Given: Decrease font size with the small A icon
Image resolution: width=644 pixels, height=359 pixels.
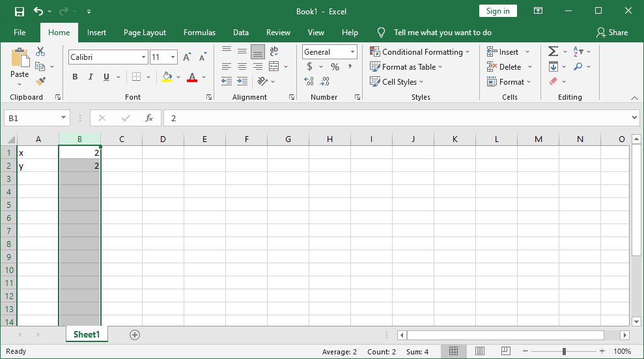Looking at the screenshot, I should (x=203, y=57).
